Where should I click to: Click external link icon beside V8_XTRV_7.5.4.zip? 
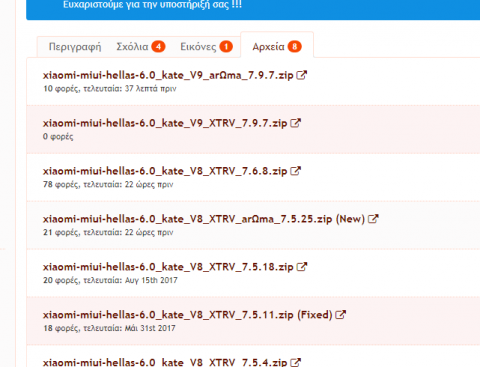click(295, 362)
